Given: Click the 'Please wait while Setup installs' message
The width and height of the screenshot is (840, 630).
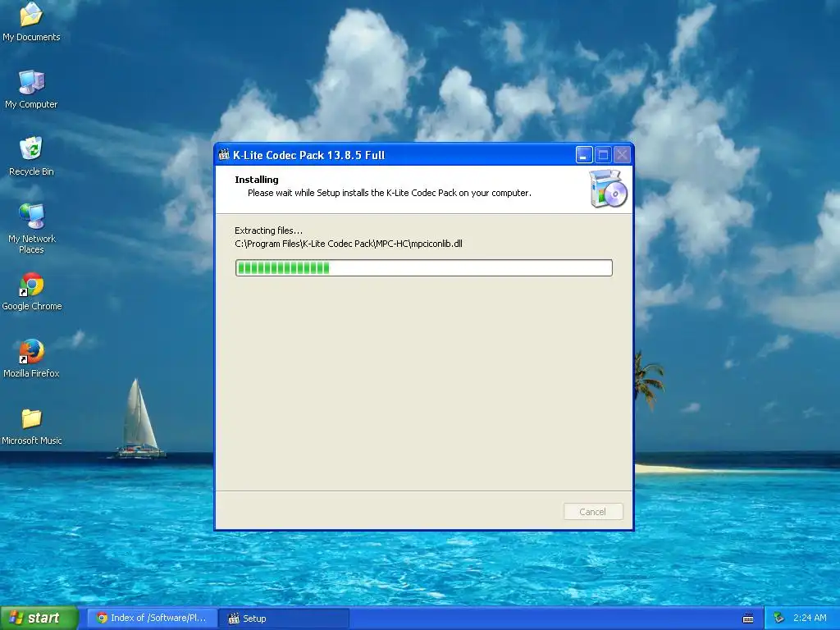Looking at the screenshot, I should [390, 193].
